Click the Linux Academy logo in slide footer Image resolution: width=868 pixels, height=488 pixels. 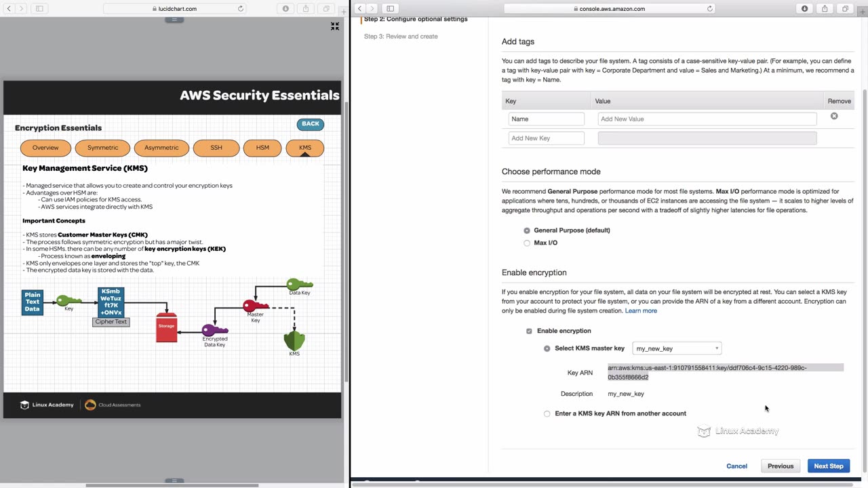click(x=47, y=405)
